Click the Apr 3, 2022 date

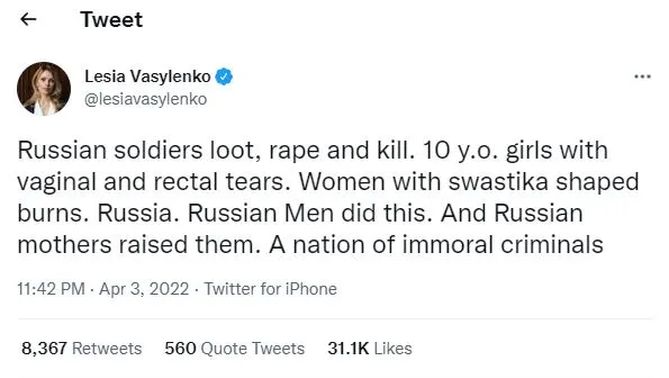(144, 289)
